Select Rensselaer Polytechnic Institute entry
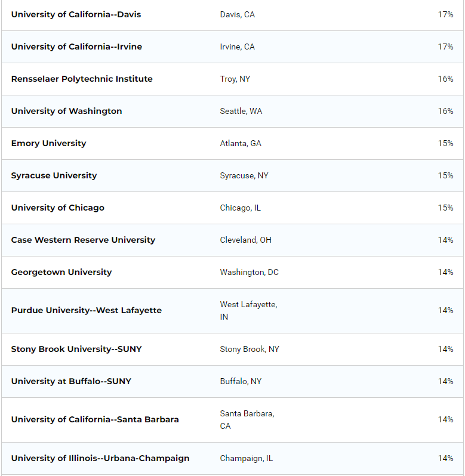The height and width of the screenshot is (476, 465). click(x=82, y=79)
